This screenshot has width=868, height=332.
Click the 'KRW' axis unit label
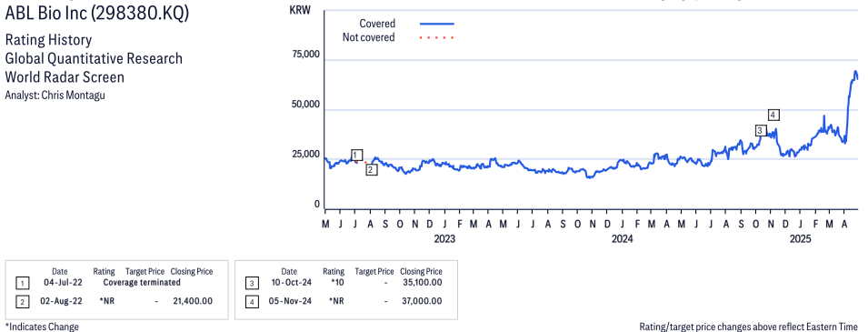(300, 11)
